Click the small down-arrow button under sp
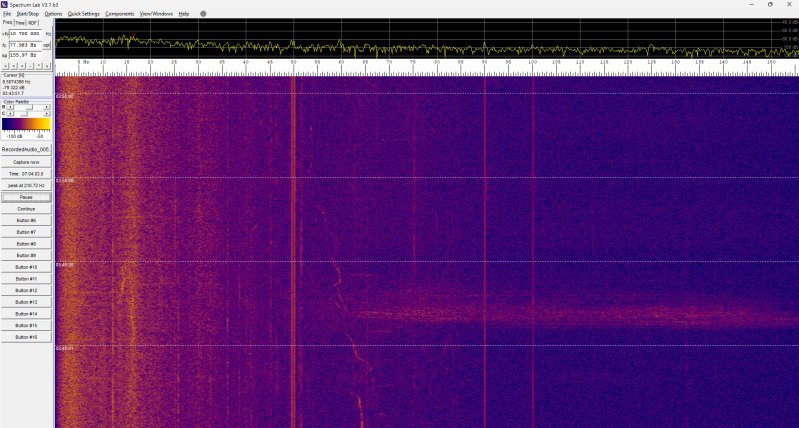This screenshot has height=428, width=799. pos(47,66)
